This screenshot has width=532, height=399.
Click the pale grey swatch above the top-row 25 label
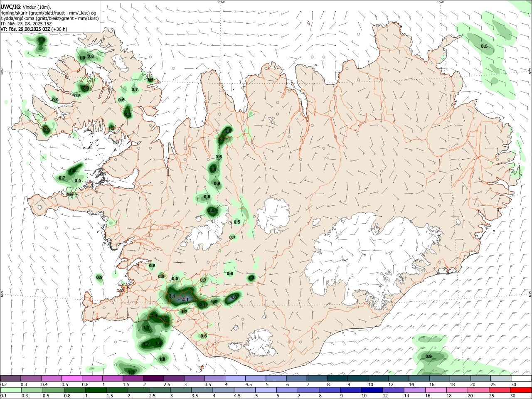(501, 379)
